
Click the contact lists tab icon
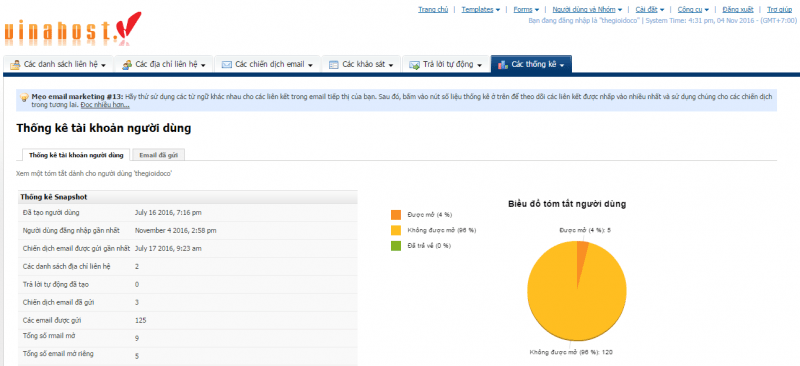point(15,65)
